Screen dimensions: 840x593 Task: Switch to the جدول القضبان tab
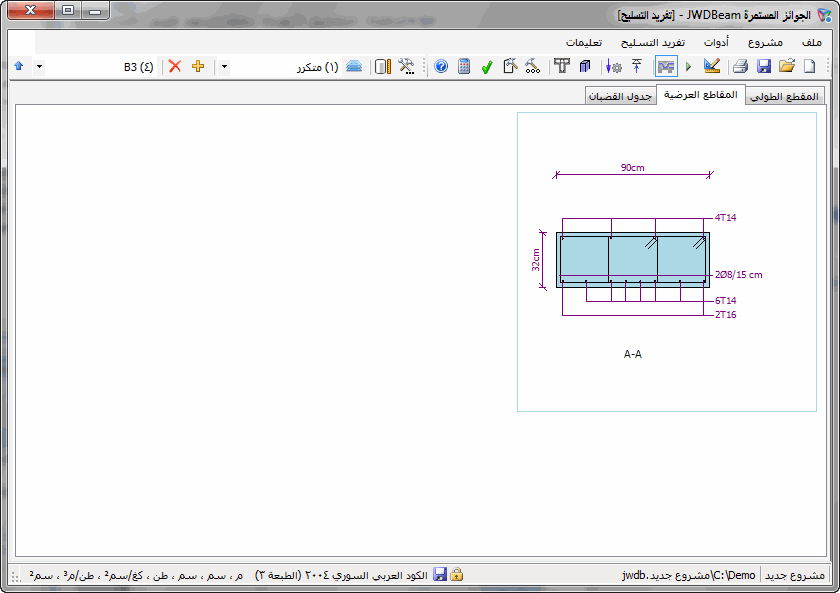click(620, 96)
